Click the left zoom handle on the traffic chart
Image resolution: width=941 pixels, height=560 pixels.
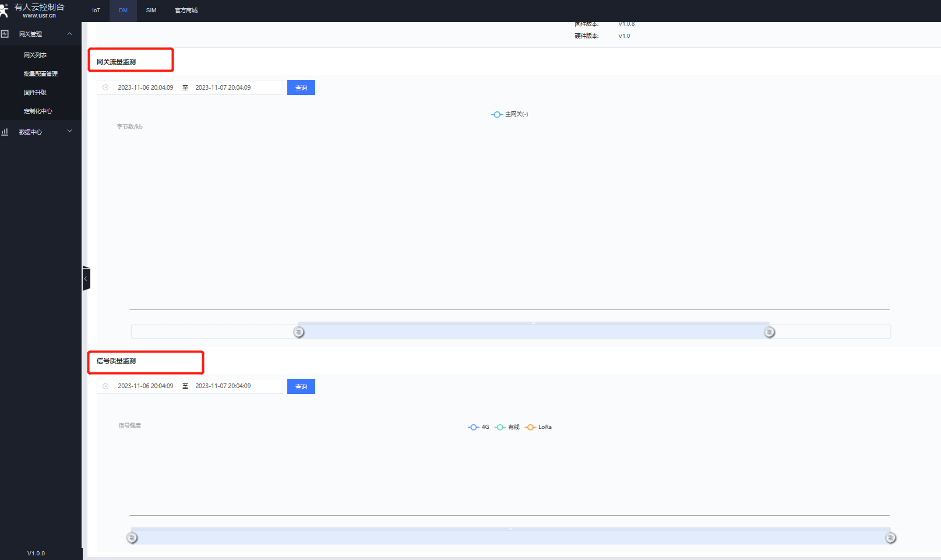[x=299, y=332]
